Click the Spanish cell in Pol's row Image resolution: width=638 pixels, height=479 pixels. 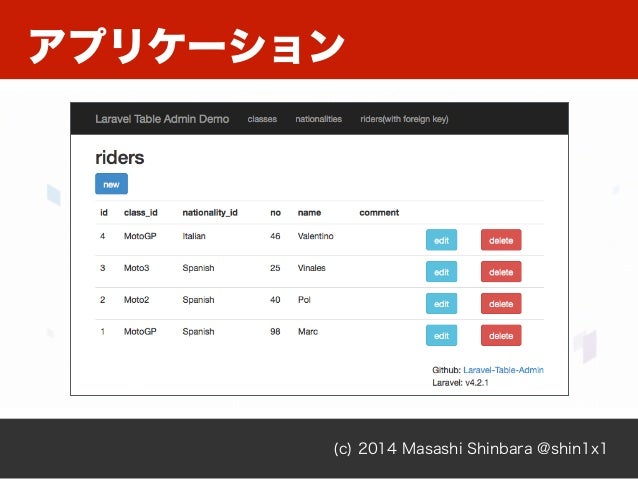pos(198,300)
